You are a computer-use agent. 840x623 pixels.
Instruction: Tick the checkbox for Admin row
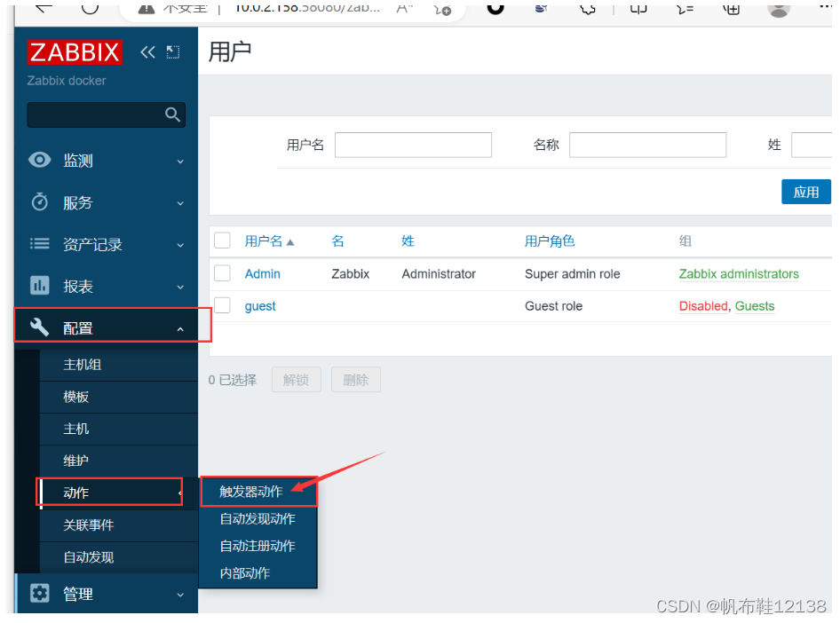pos(222,273)
